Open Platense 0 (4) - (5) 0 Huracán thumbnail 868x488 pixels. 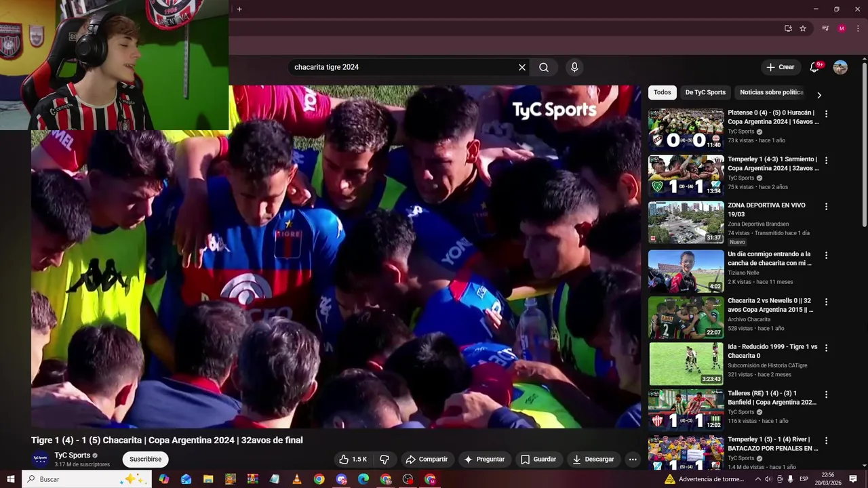click(x=686, y=129)
